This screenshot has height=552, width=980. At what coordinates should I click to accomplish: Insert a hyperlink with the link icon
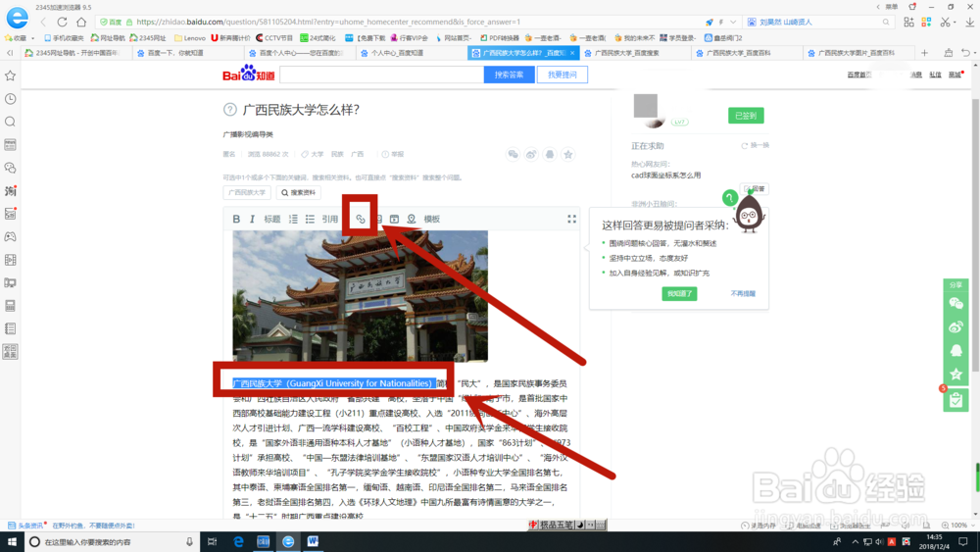(x=361, y=219)
